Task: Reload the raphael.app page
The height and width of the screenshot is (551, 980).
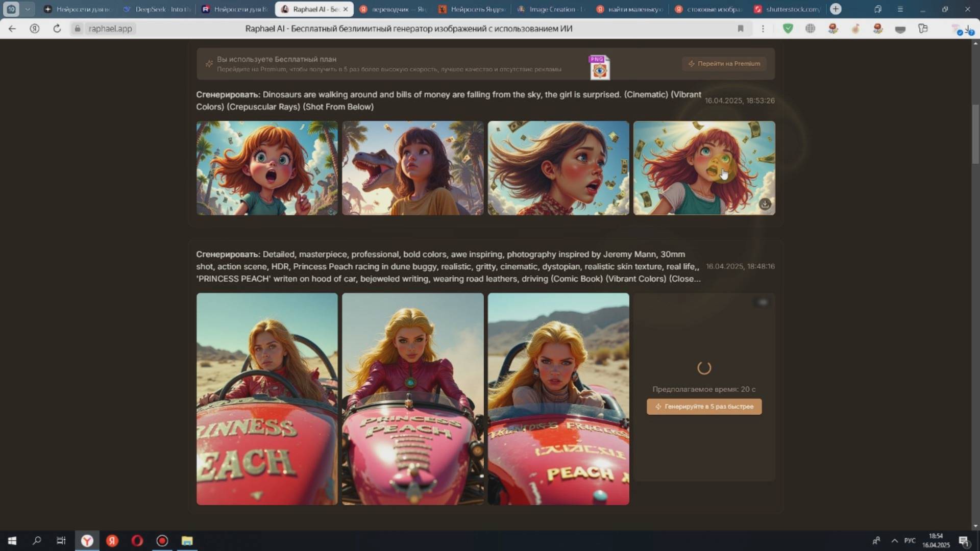Action: [57, 29]
